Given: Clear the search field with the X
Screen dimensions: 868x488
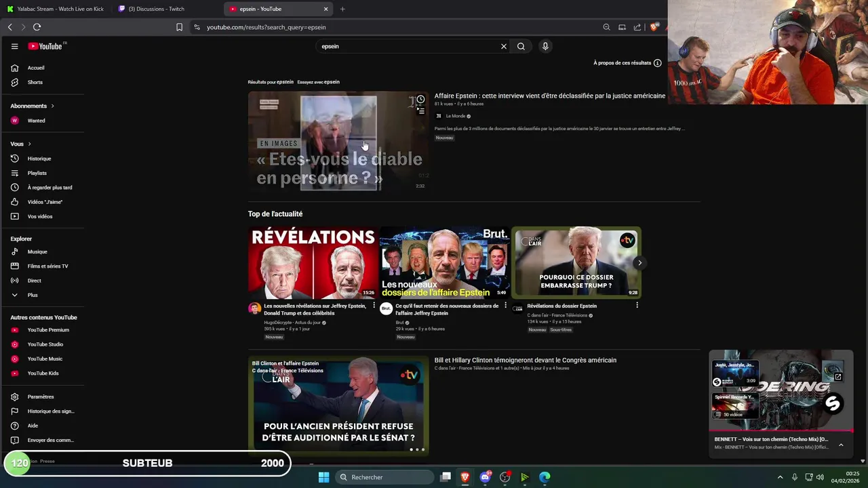Looking at the screenshot, I should pyautogui.click(x=504, y=46).
